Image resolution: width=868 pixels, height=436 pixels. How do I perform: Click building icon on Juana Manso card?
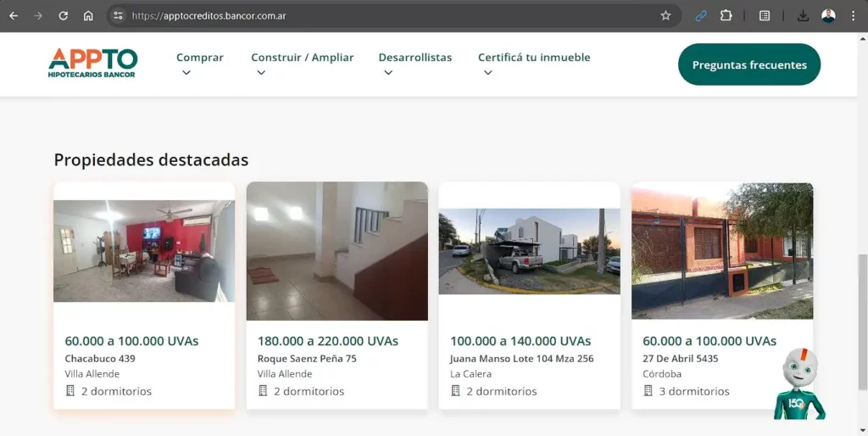coord(455,391)
